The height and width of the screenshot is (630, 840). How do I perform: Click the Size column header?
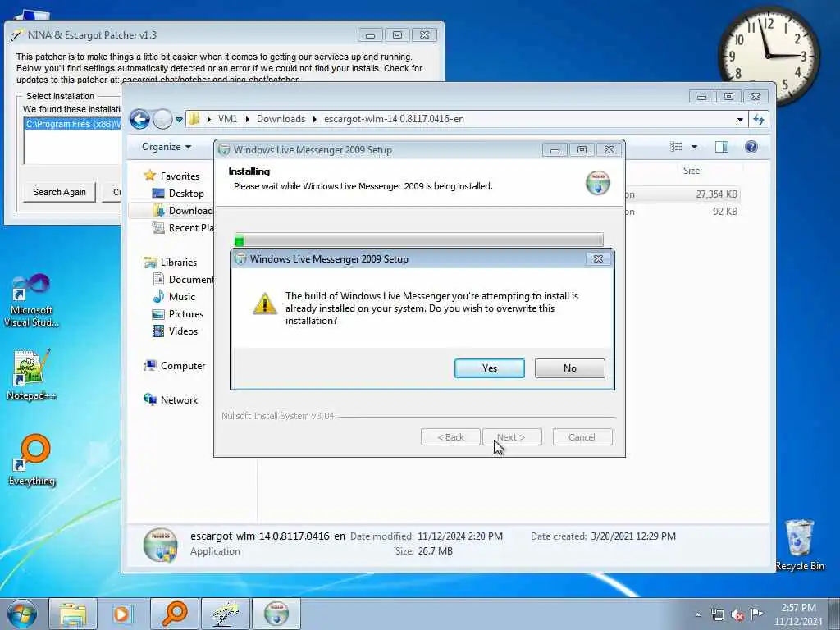[x=691, y=171]
